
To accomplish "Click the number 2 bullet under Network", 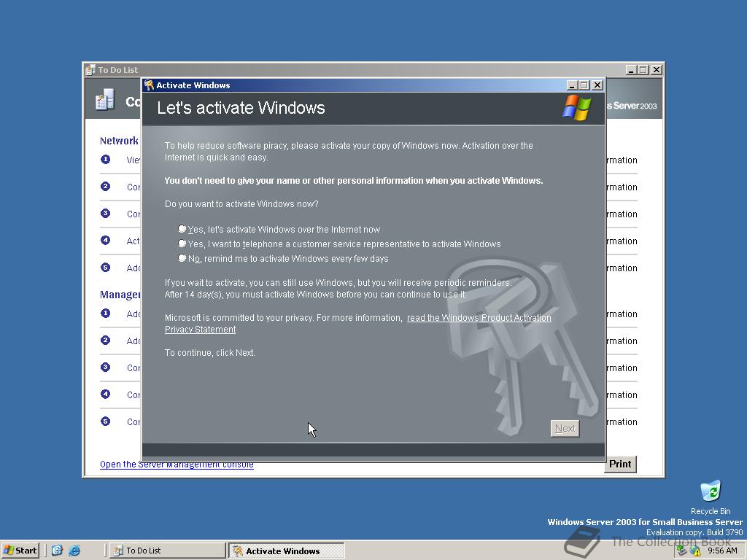I will (105, 186).
